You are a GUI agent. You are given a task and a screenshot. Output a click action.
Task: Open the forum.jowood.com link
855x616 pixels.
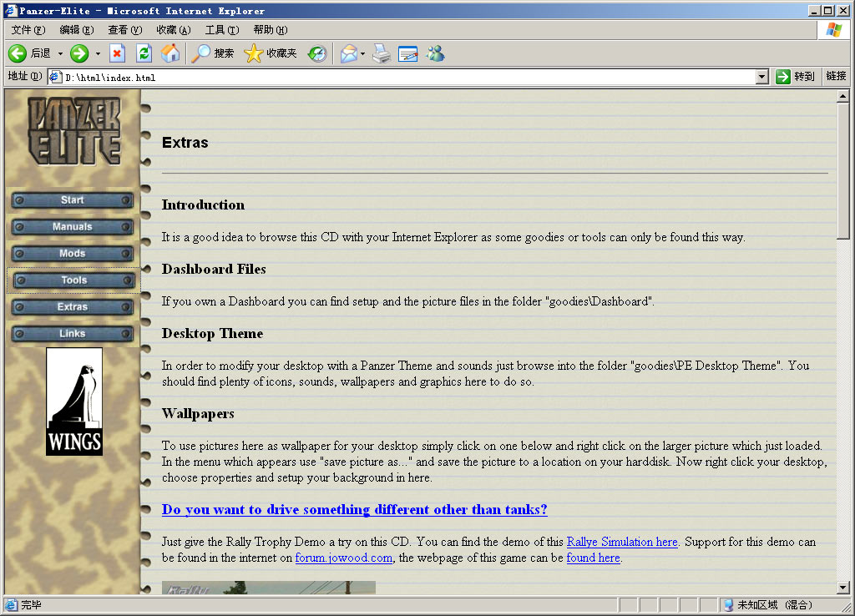(343, 558)
